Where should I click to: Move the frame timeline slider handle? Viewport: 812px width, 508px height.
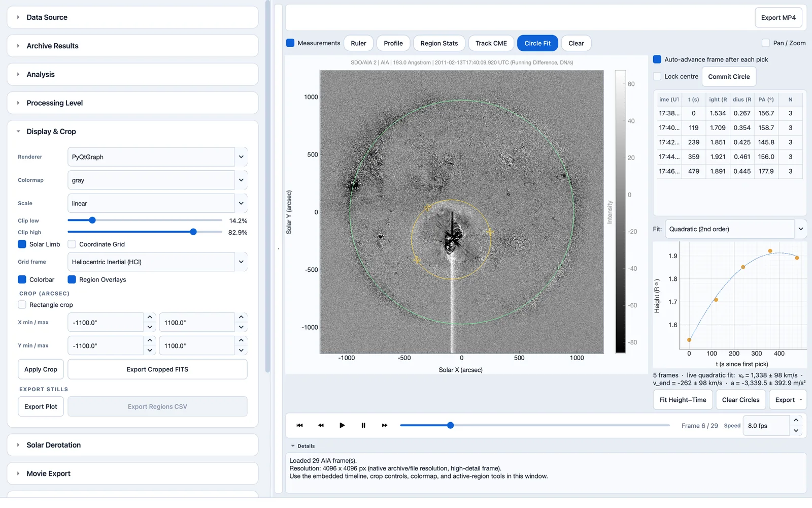[450, 425]
